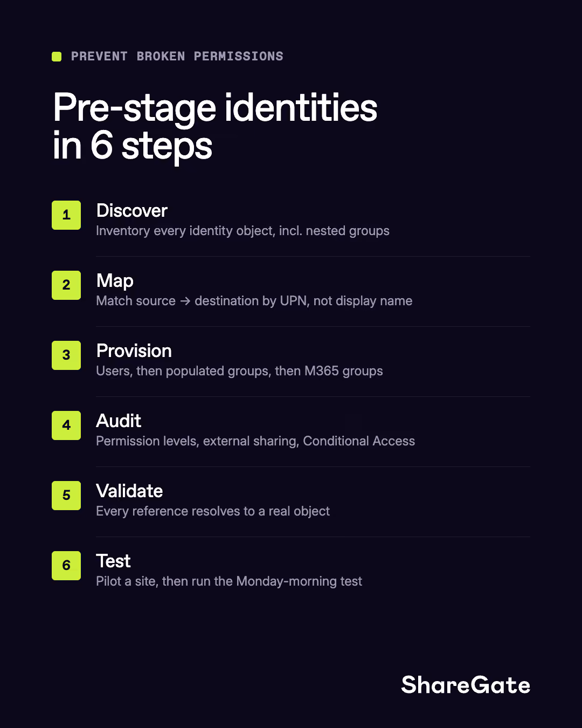
Task: Click the Test step heading
Action: tap(113, 561)
